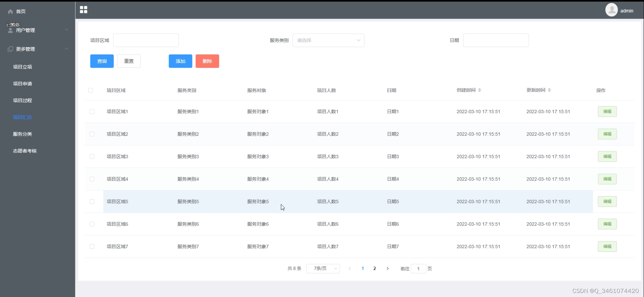The image size is (644, 297).
Task: Click the blue 查询 button
Action: (x=102, y=61)
